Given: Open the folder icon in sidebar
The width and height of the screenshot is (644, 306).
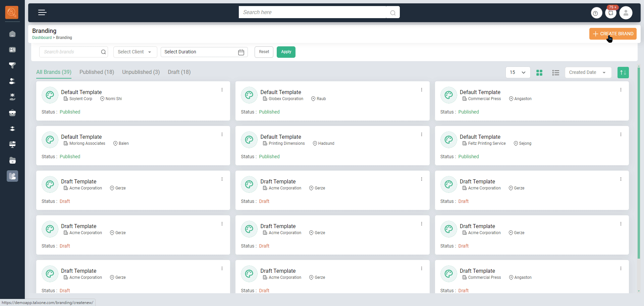Looking at the screenshot, I should click(x=12, y=161).
